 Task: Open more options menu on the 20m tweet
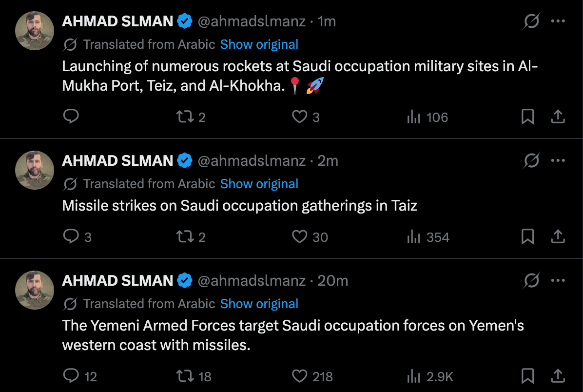click(558, 280)
